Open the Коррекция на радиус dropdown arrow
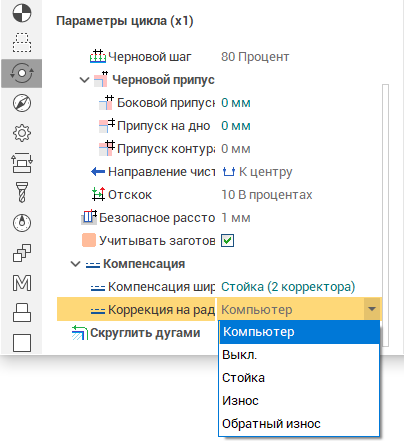404x441 pixels. click(372, 309)
